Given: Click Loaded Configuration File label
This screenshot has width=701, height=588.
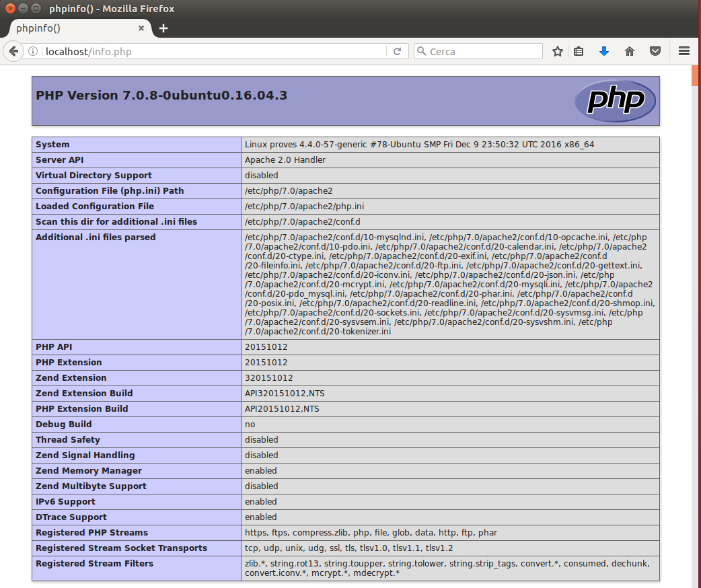Looking at the screenshot, I should [x=95, y=206].
